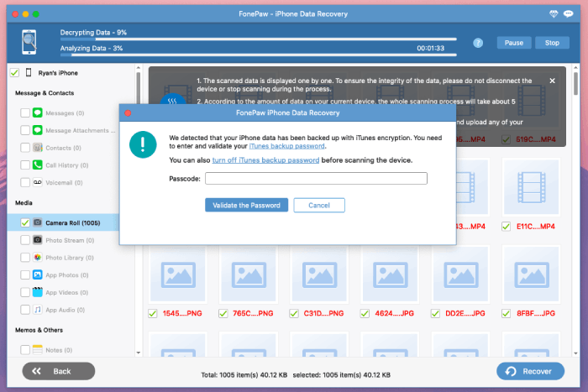Image resolution: width=588 pixels, height=392 pixels.
Task: Open the 4624....JPG image thumbnail
Action: click(390, 274)
